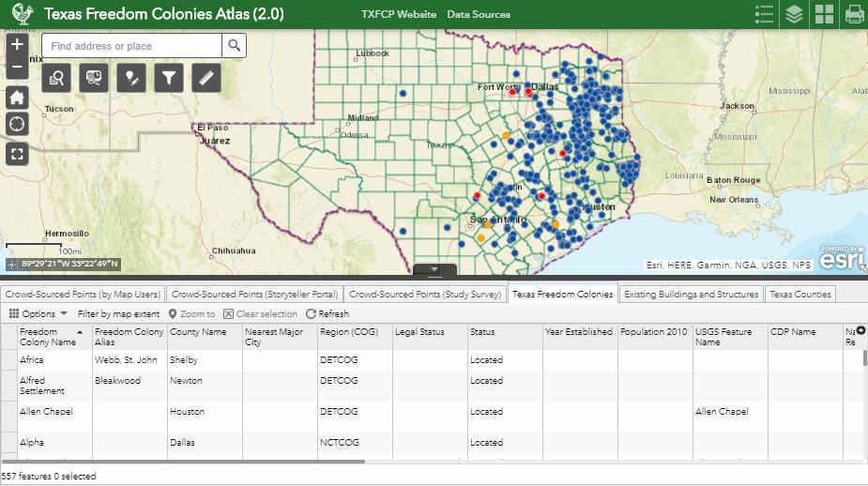This screenshot has height=486, width=868.
Task: Click the Esri attribution text on map
Action: click(728, 266)
